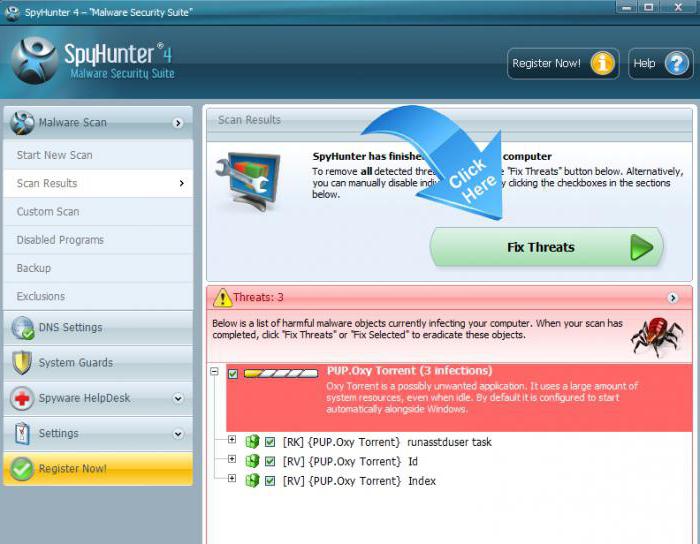Select the Scan Results sidebar item
The height and width of the screenshot is (544, 700).
click(98, 183)
